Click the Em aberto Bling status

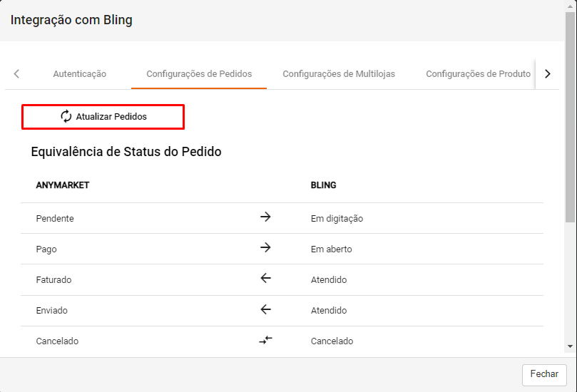click(x=331, y=249)
